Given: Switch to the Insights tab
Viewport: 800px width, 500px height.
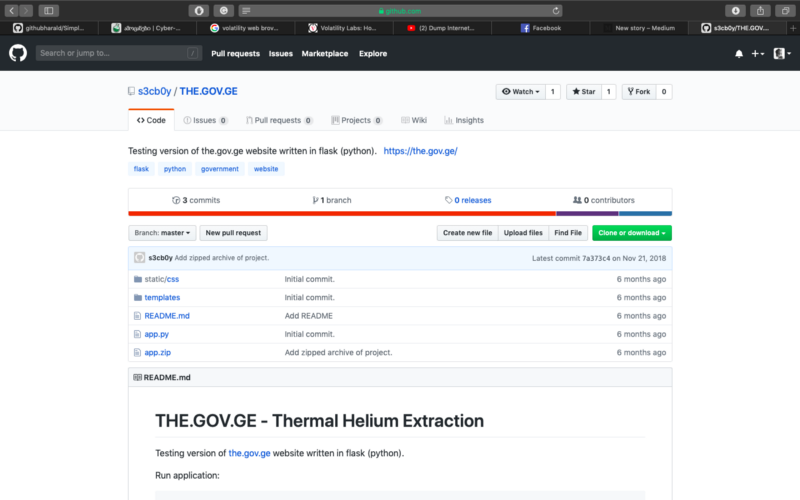Looking at the screenshot, I should pyautogui.click(x=464, y=120).
